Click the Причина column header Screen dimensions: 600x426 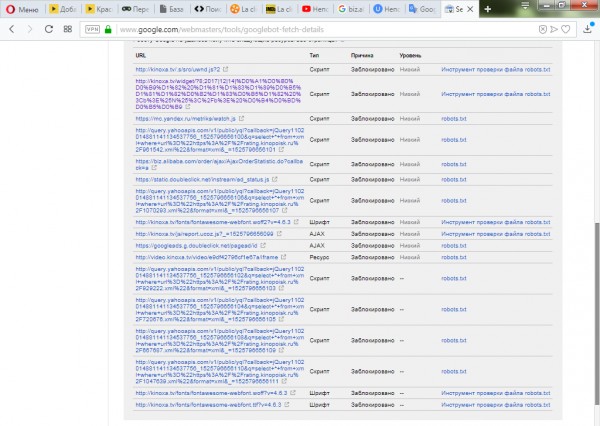pyautogui.click(x=362, y=55)
